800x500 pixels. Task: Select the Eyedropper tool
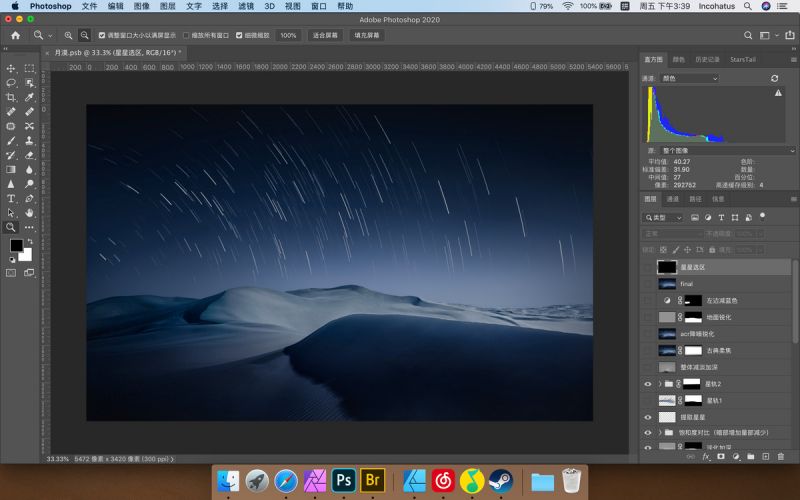[29, 97]
